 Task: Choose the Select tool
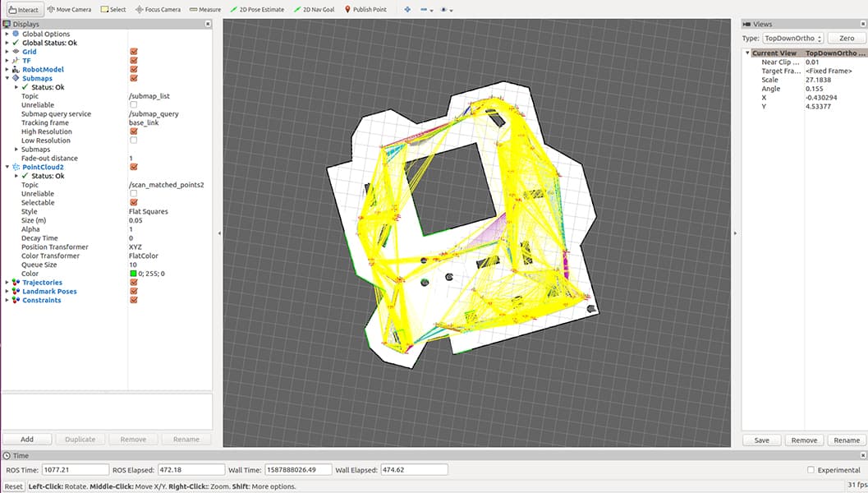(113, 9)
